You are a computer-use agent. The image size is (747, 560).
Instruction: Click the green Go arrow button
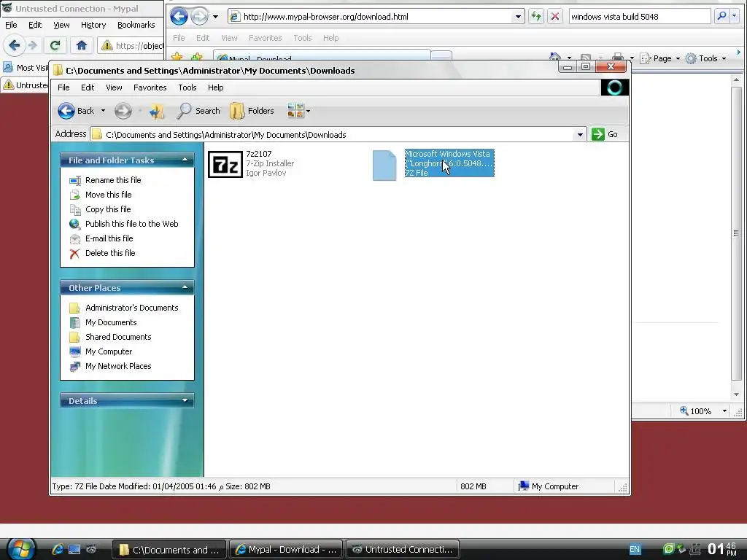598,134
